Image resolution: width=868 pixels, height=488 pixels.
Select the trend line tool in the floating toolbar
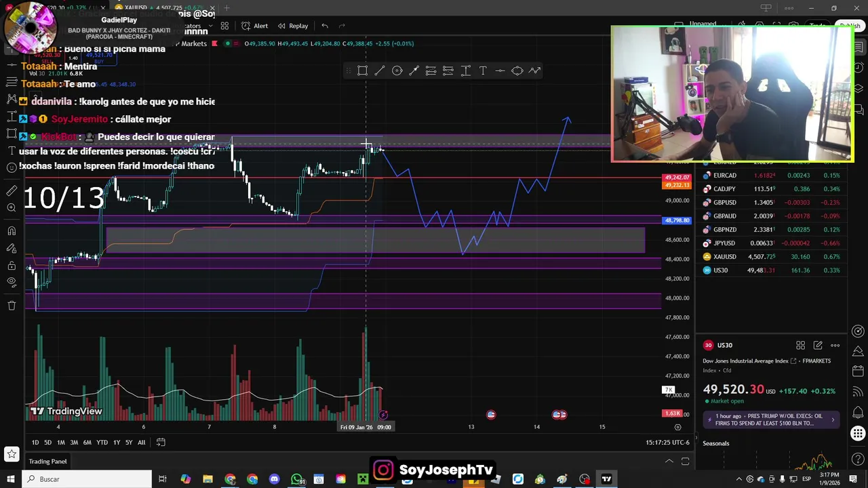click(x=380, y=70)
